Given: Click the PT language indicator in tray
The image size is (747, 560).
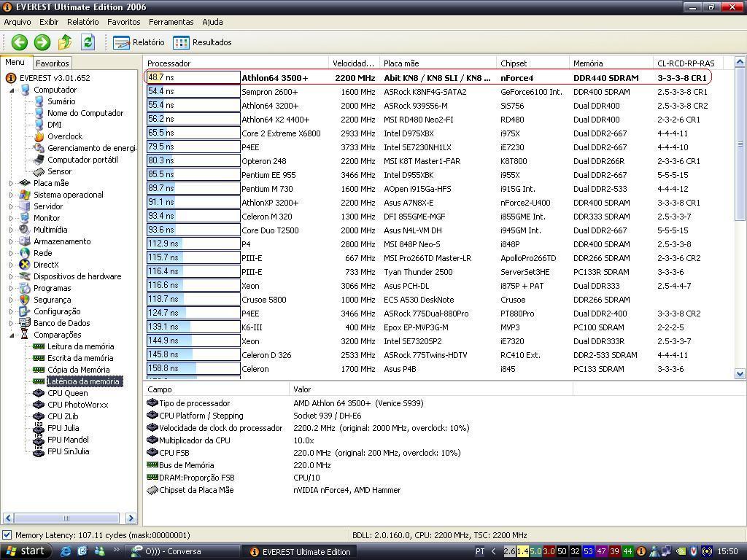Looking at the screenshot, I should pos(480,551).
